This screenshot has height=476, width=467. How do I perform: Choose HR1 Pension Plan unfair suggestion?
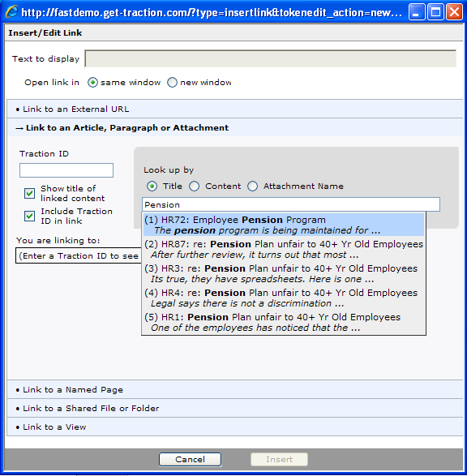(284, 323)
